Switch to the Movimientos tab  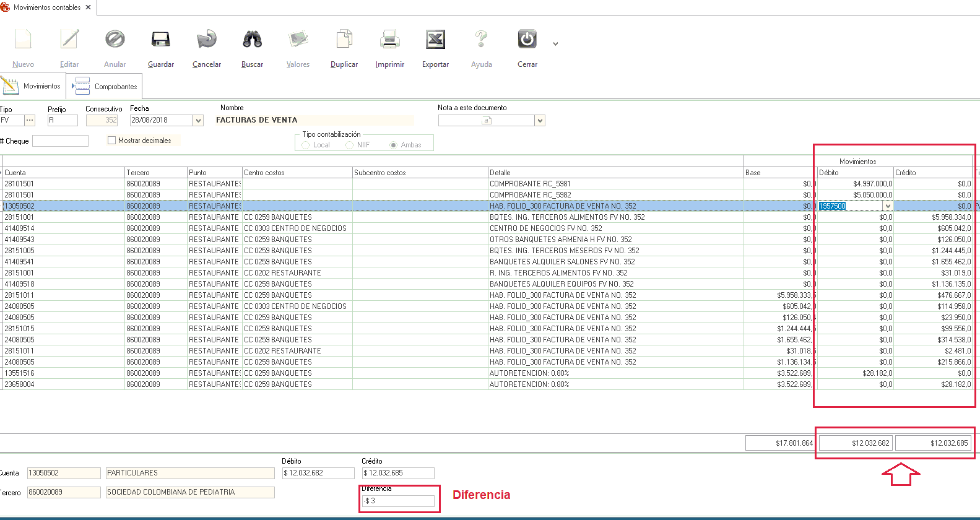(x=32, y=86)
